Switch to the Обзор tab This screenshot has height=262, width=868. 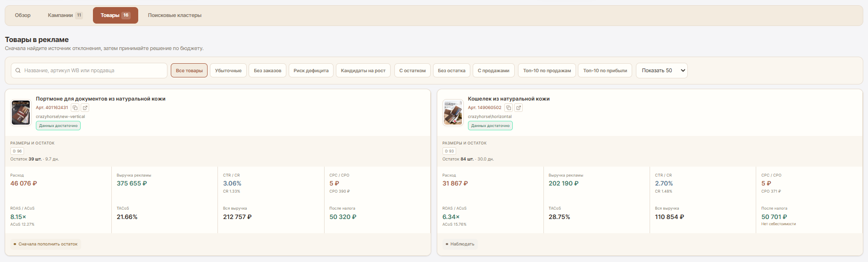23,15
